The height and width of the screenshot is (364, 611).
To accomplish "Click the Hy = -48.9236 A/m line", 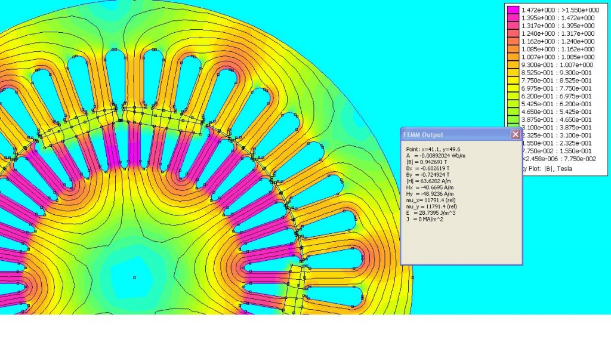I will click(x=430, y=194).
